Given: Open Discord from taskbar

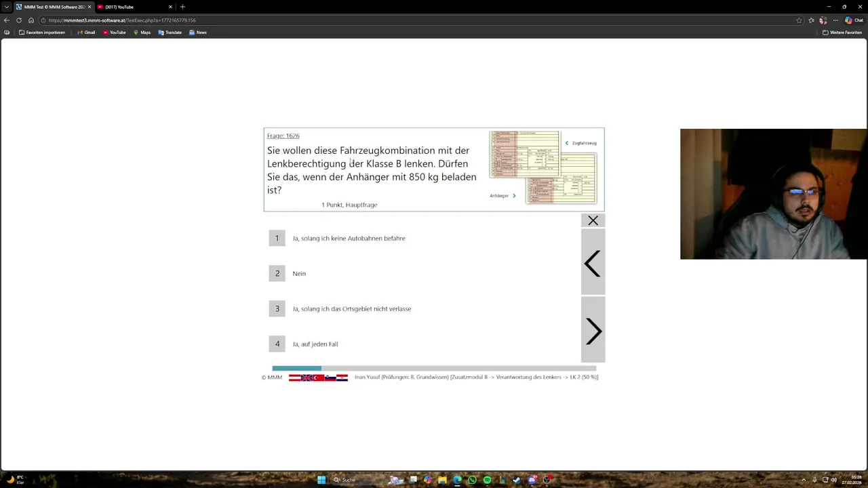Looking at the screenshot, I should click(532, 480).
